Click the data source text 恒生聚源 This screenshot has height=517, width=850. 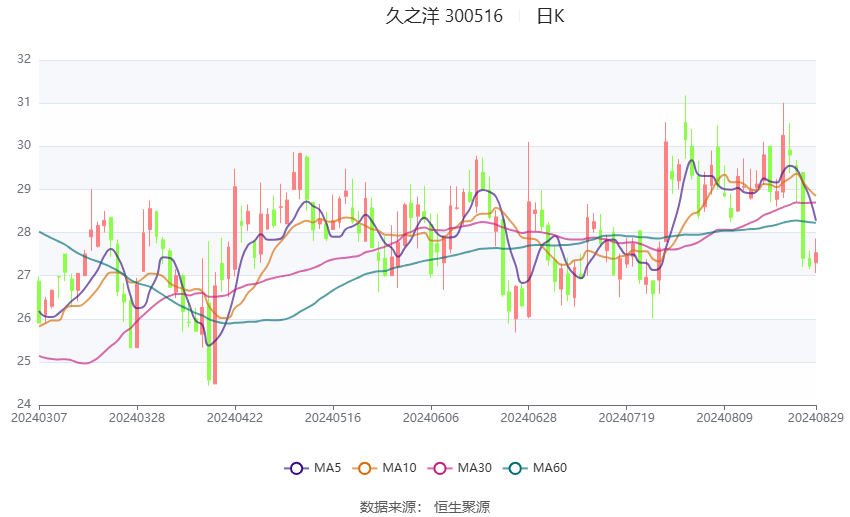tap(462, 507)
